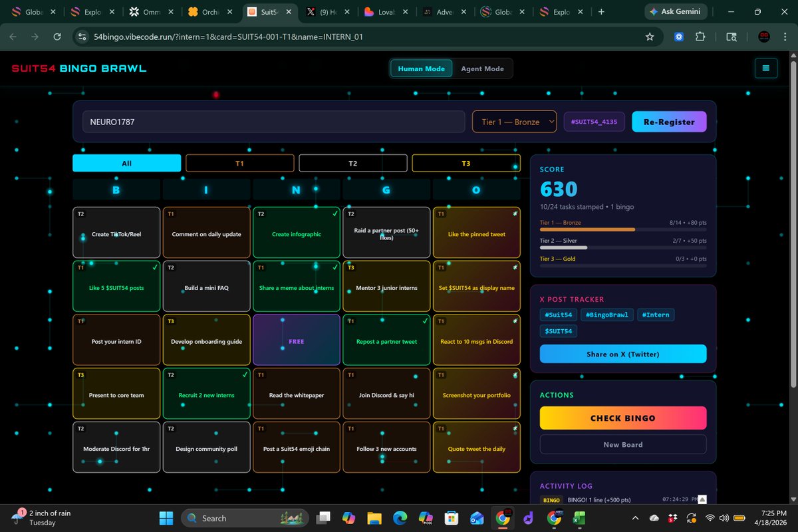Click the Windows taskbar Search box
Viewport: 798px width, 532px height.
[246, 518]
